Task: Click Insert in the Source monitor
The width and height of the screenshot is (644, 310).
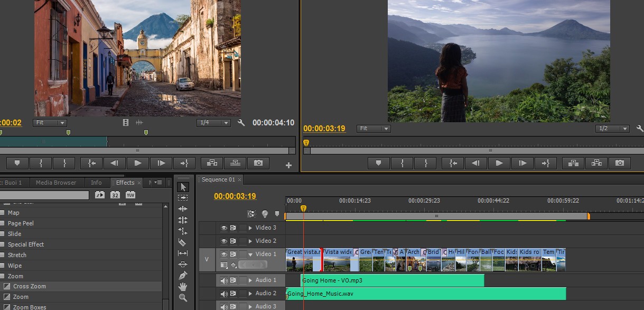Action: click(x=212, y=163)
